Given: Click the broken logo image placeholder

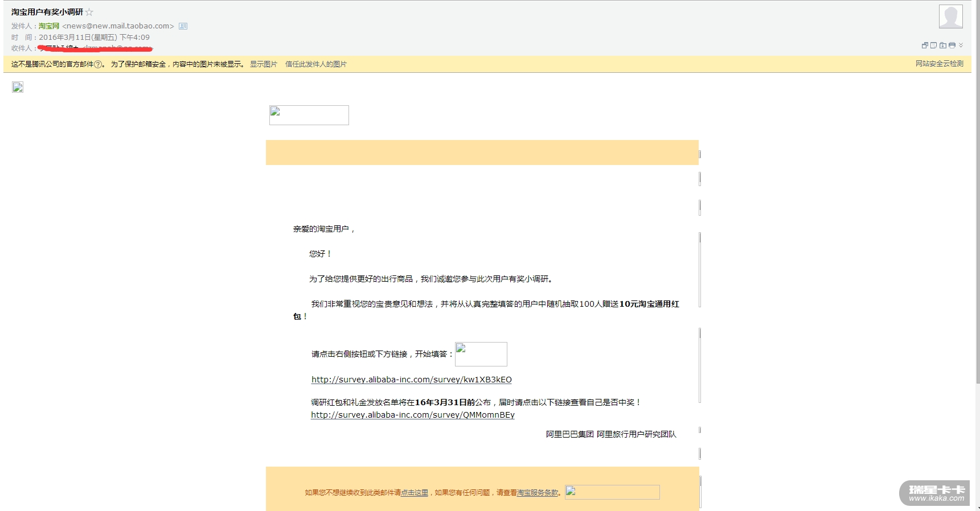Looking at the screenshot, I should tap(309, 115).
